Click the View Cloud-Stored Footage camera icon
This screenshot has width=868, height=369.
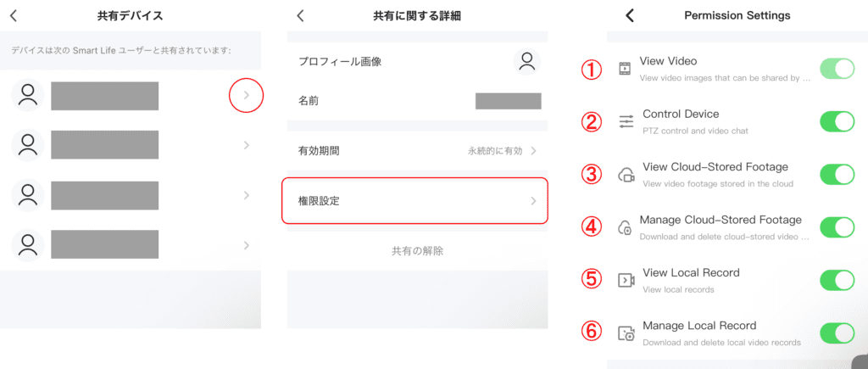pos(626,175)
